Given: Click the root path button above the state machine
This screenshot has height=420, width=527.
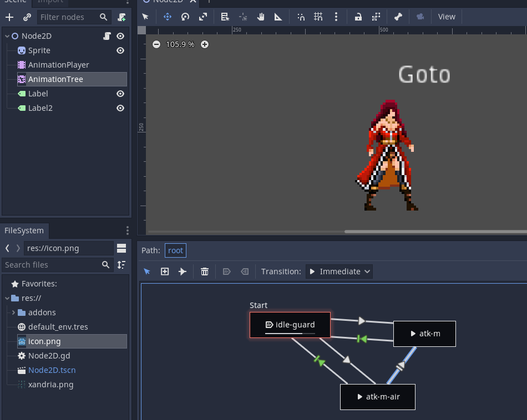Looking at the screenshot, I should [175, 250].
